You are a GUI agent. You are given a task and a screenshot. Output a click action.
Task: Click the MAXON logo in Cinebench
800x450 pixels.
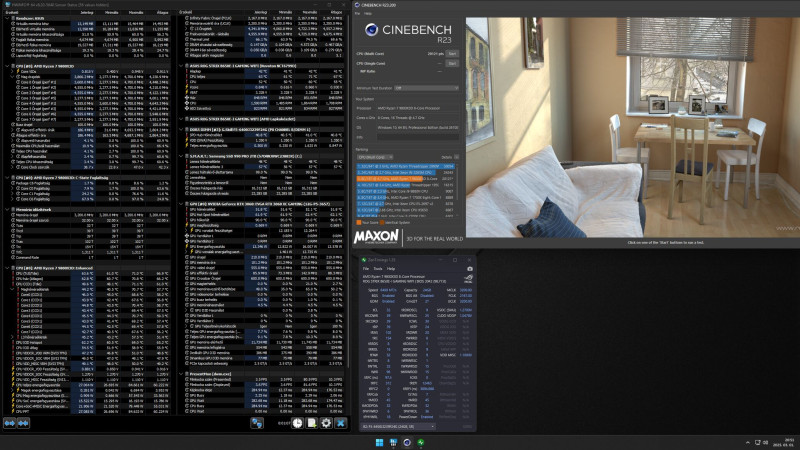376,236
